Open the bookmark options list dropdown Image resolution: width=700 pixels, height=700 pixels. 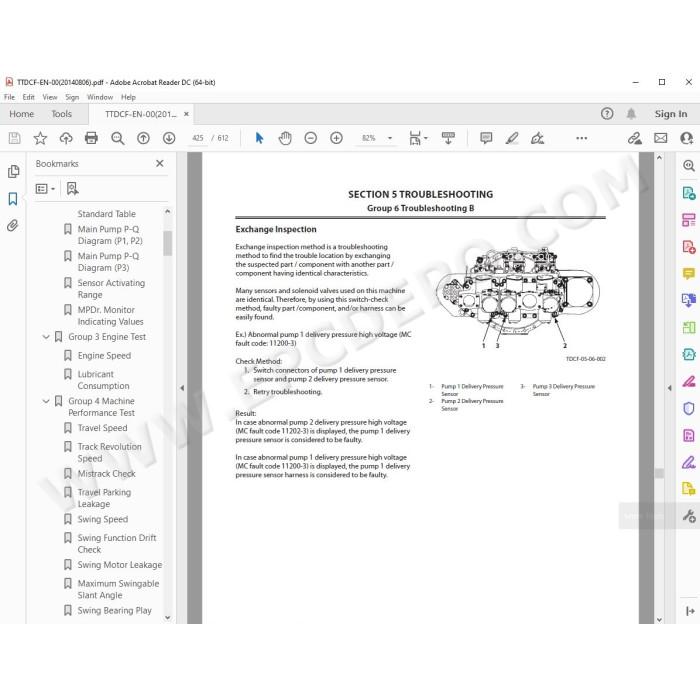[x=45, y=189]
